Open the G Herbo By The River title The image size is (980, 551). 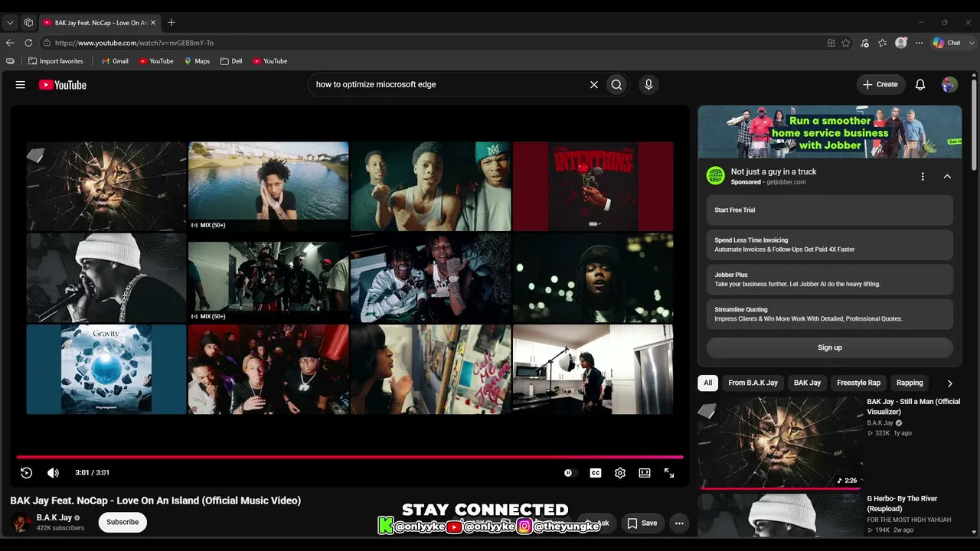click(x=902, y=504)
